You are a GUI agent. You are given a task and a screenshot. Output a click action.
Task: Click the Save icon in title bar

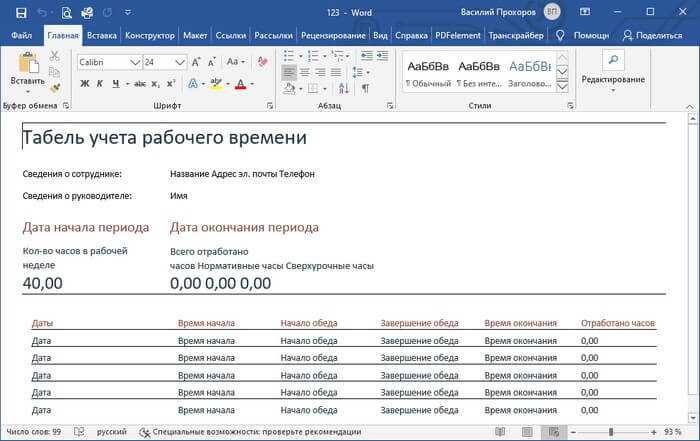[x=21, y=12]
